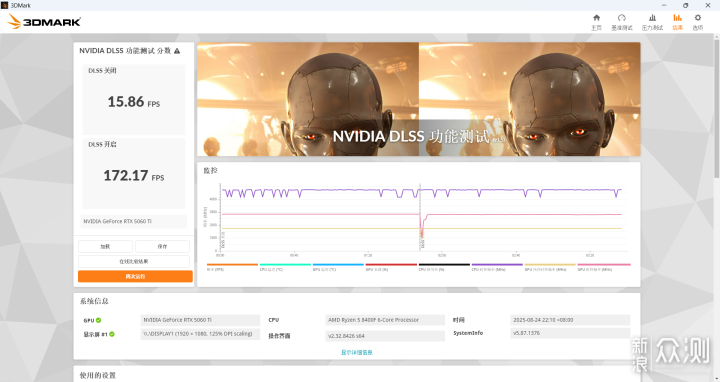
Task: Click the dashed marker line mid-graph
Action: click(x=420, y=217)
